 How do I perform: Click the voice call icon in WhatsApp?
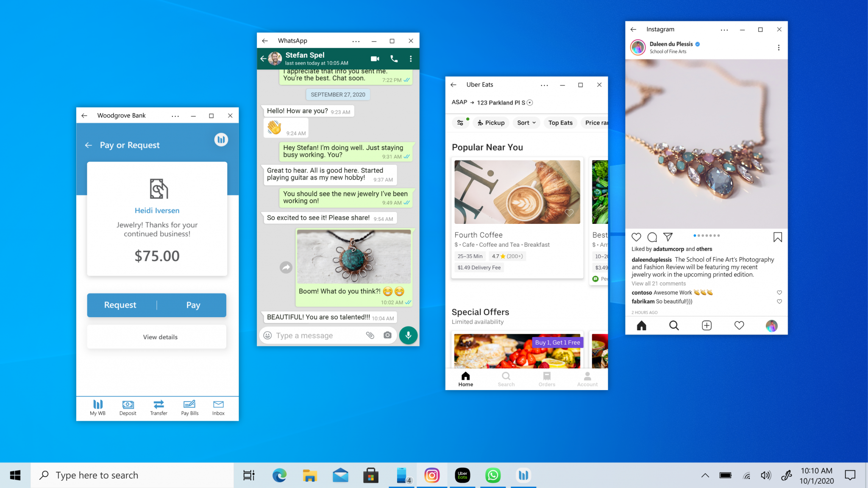coord(393,58)
